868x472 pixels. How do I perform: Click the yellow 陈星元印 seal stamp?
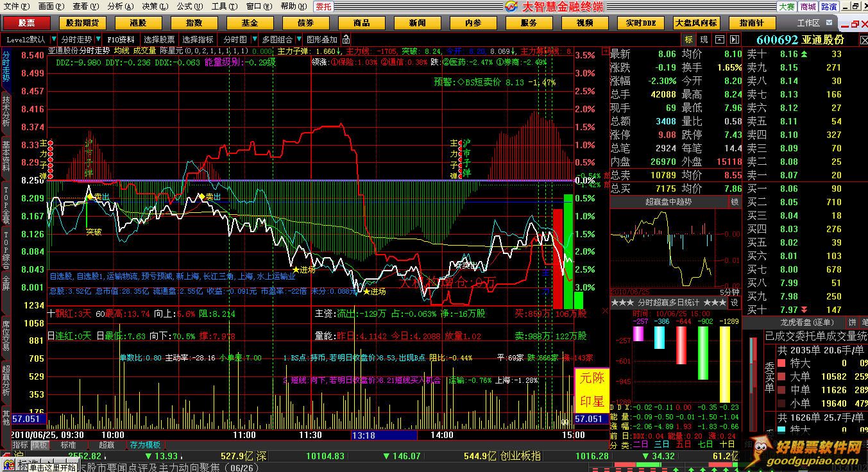click(591, 391)
